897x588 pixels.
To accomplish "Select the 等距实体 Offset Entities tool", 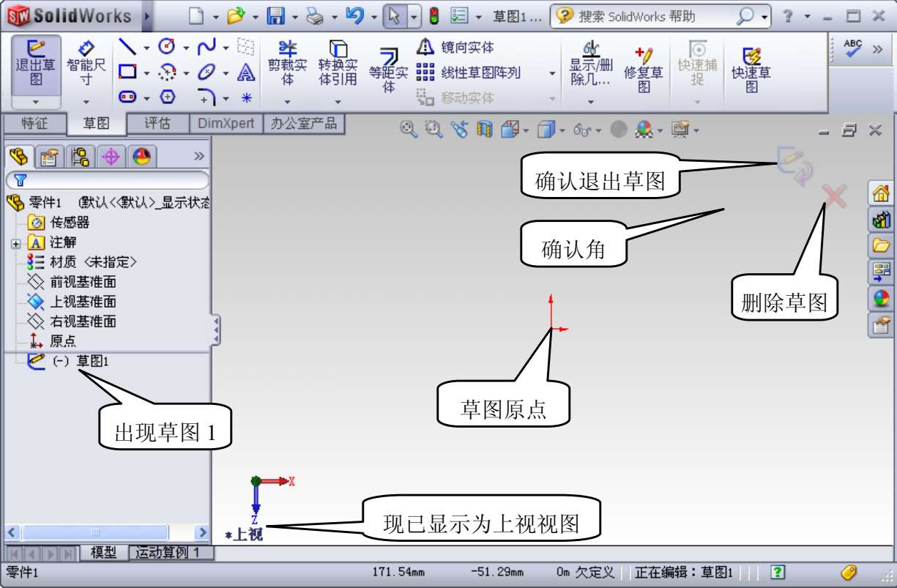I will point(388,69).
